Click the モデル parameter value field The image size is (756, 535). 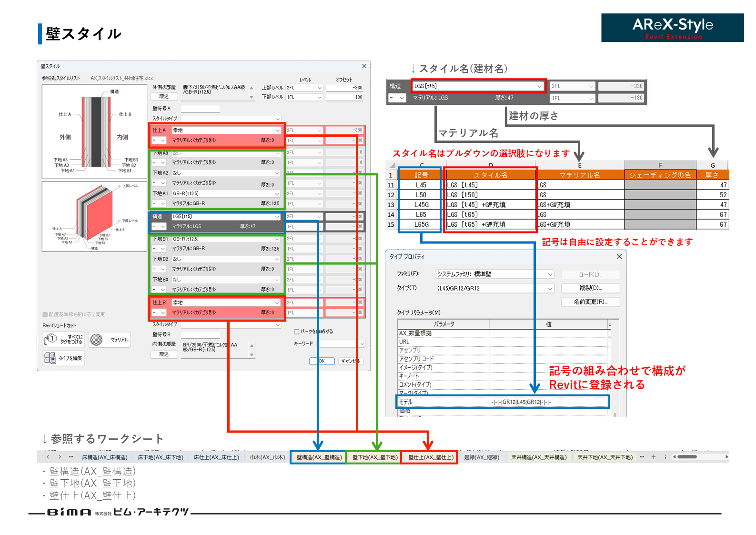[x=549, y=402]
